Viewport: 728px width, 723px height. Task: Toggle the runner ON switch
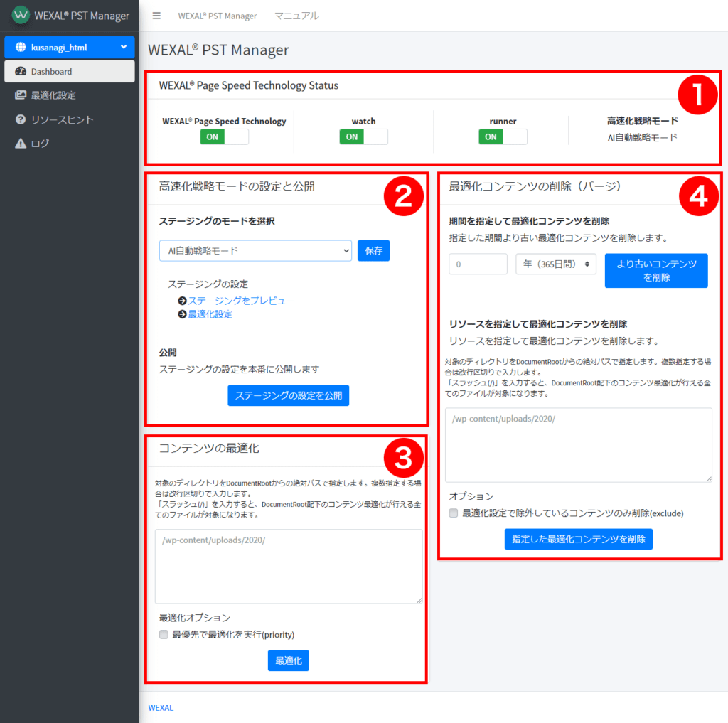click(x=503, y=137)
